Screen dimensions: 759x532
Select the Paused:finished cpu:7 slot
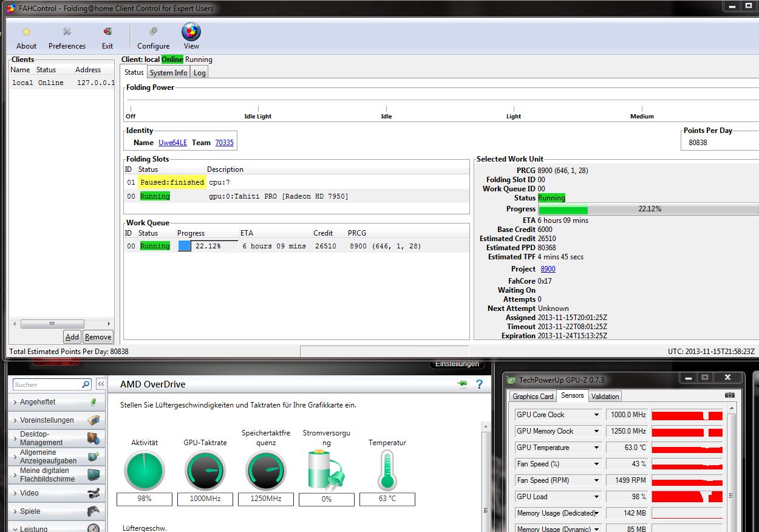296,182
